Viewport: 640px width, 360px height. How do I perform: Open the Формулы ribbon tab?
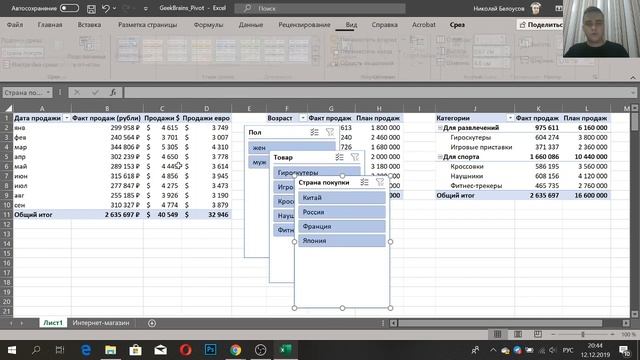click(x=208, y=25)
